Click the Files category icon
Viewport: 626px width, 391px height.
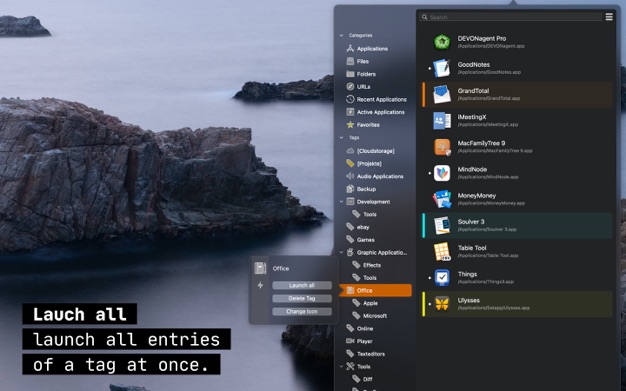coord(350,61)
